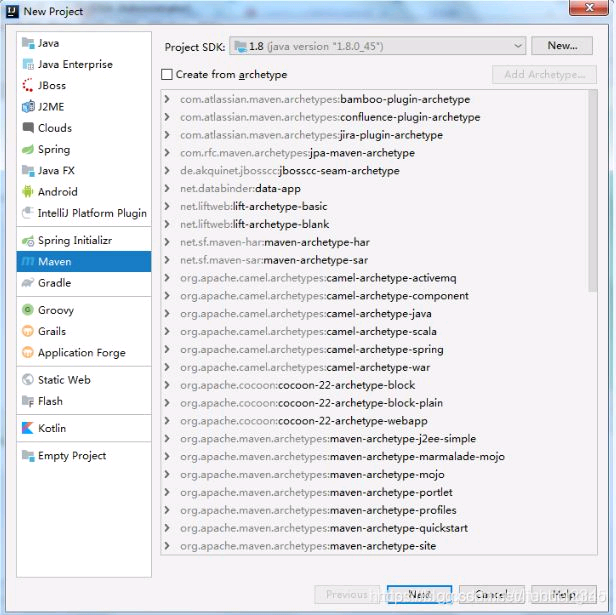Expand jpa-maven-archetype chevron
Screen dimensions: 616x615
coord(167,152)
